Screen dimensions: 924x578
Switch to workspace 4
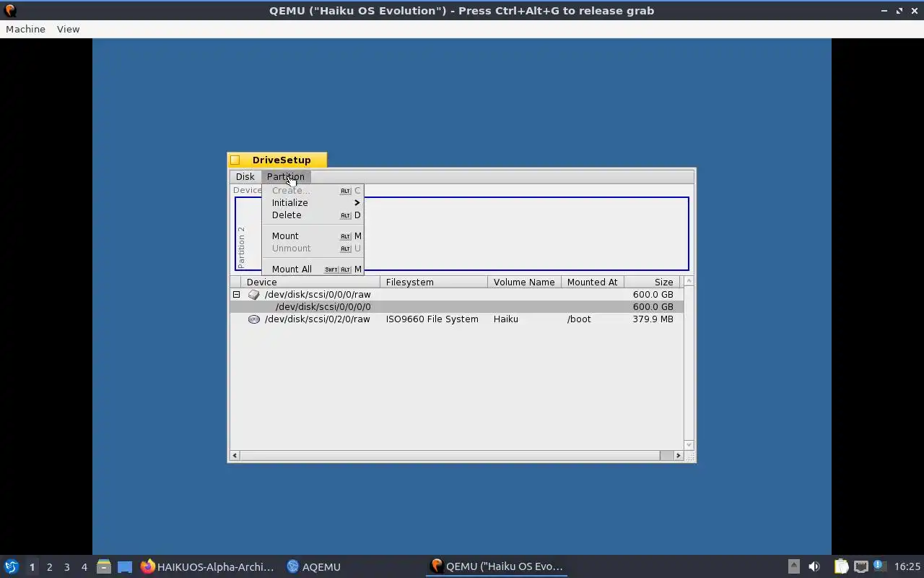(x=84, y=567)
